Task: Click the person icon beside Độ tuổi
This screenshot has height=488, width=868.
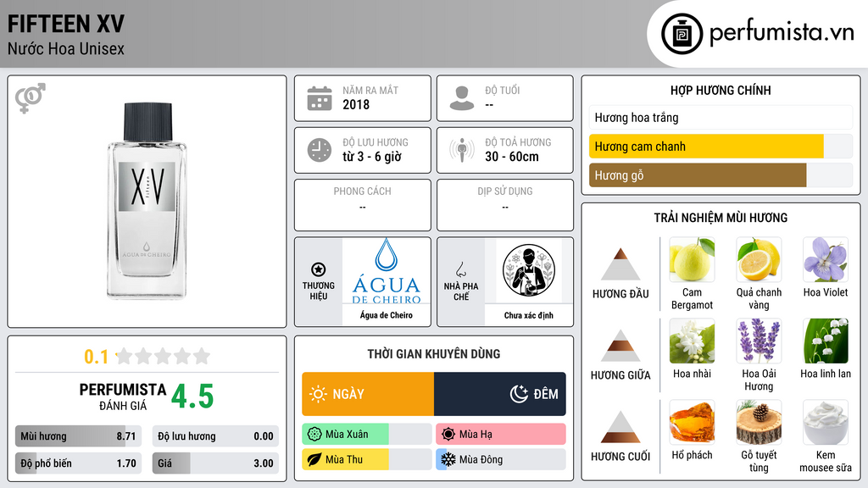Action: pyautogui.click(x=462, y=98)
